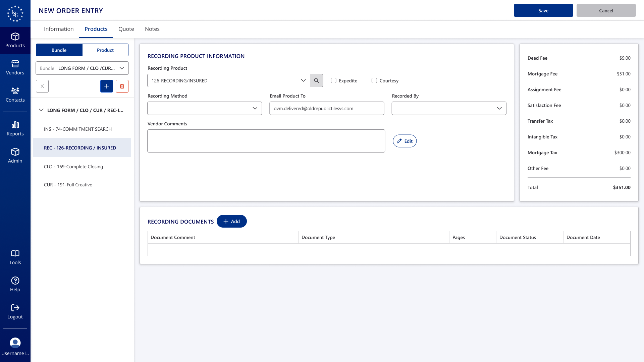The width and height of the screenshot is (644, 362).
Task: Open the Notes tab
Action: point(152,29)
